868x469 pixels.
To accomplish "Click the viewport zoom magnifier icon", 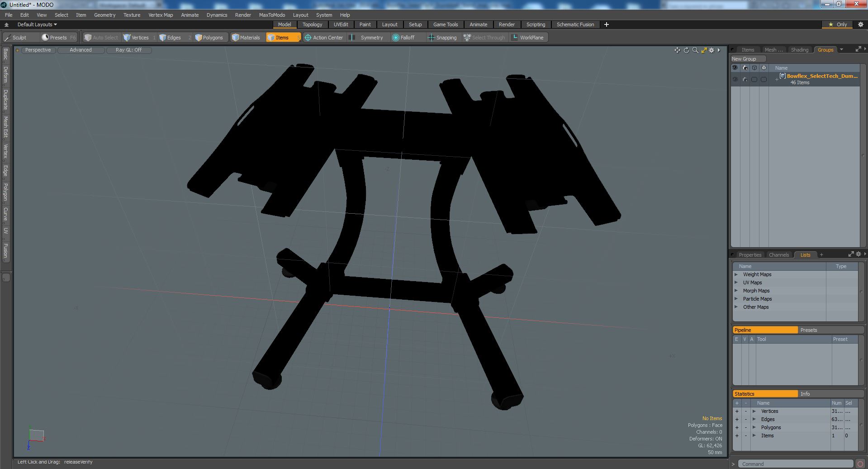I will point(695,50).
